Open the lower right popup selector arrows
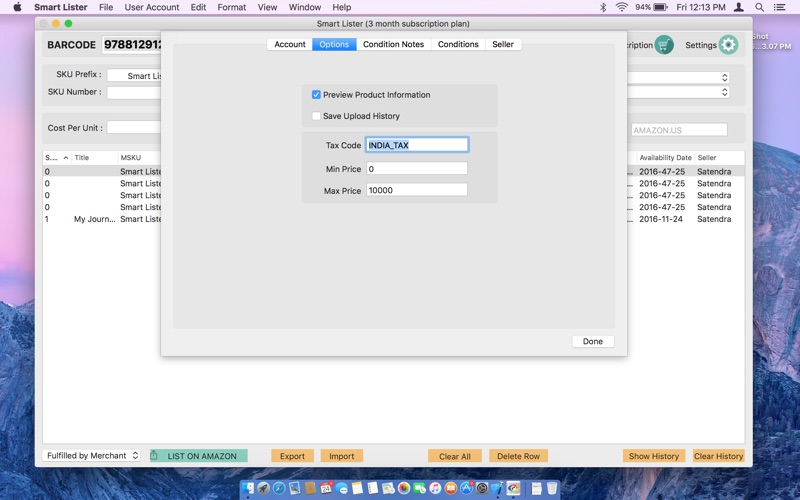 pyautogui.click(x=724, y=92)
